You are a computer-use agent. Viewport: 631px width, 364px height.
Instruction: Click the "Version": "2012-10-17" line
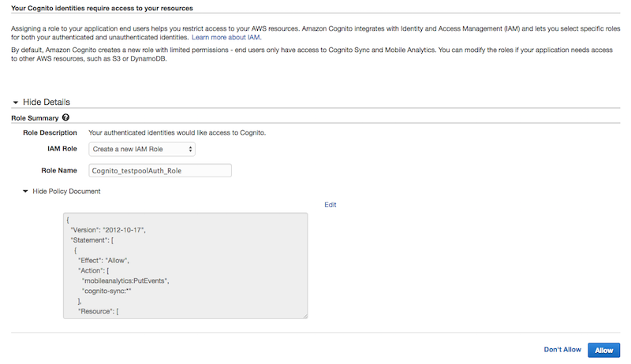pyautogui.click(x=108, y=230)
